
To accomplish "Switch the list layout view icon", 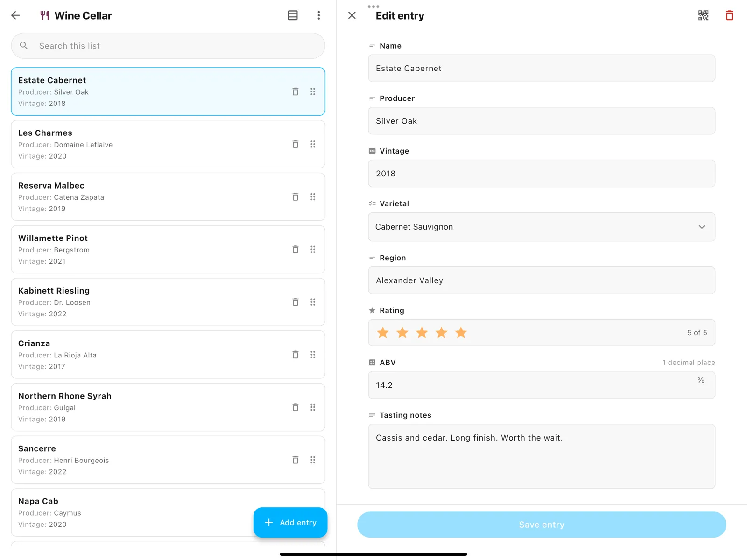I will pos(293,15).
